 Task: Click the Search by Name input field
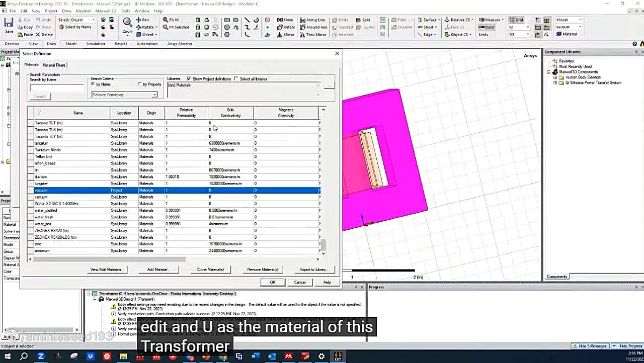coord(57,88)
